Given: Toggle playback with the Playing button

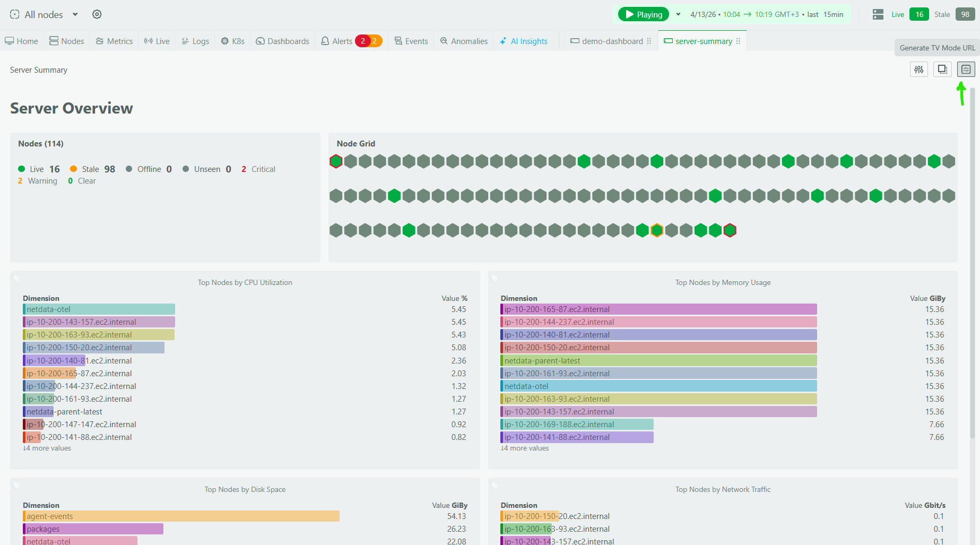Looking at the screenshot, I should [643, 14].
